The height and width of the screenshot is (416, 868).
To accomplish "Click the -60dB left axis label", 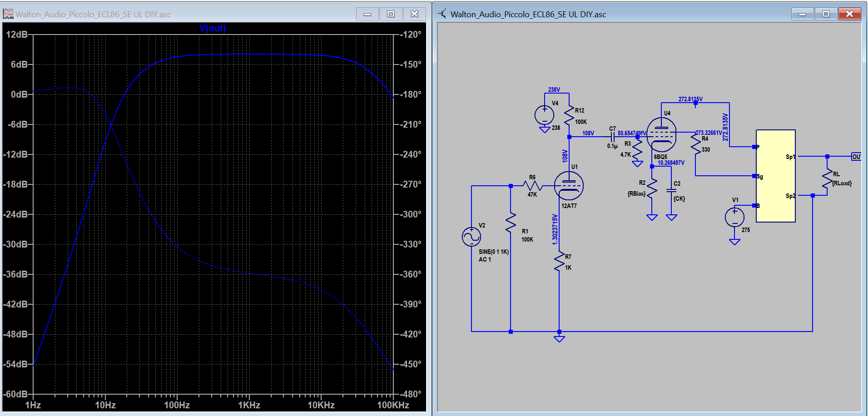I will pyautogui.click(x=15, y=394).
